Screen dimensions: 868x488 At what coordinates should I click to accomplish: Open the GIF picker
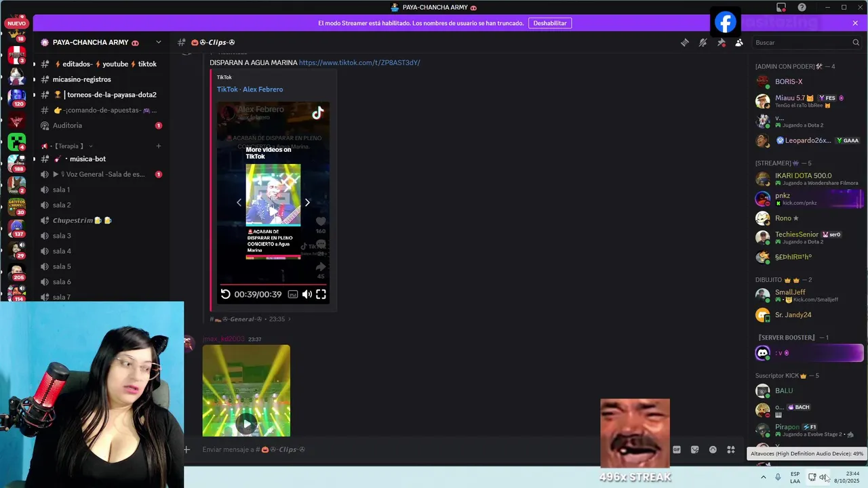click(677, 449)
